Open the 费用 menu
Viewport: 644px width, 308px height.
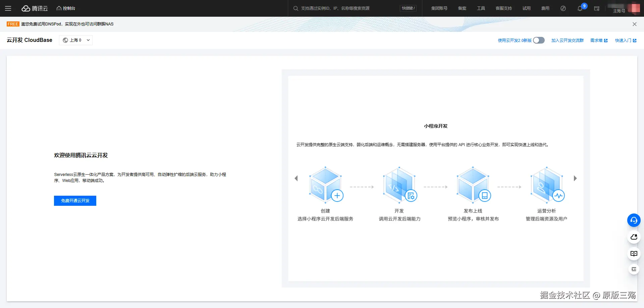545,8
